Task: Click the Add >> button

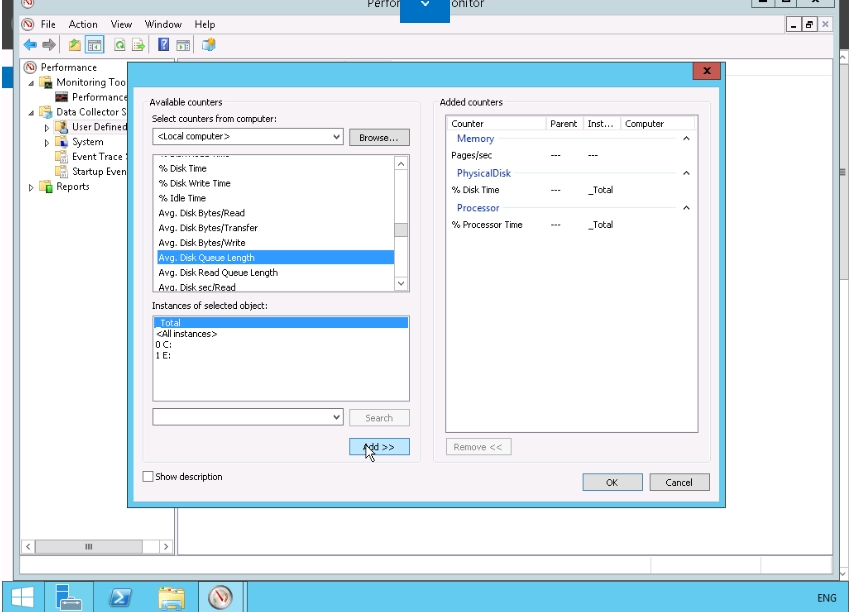Action: click(379, 447)
